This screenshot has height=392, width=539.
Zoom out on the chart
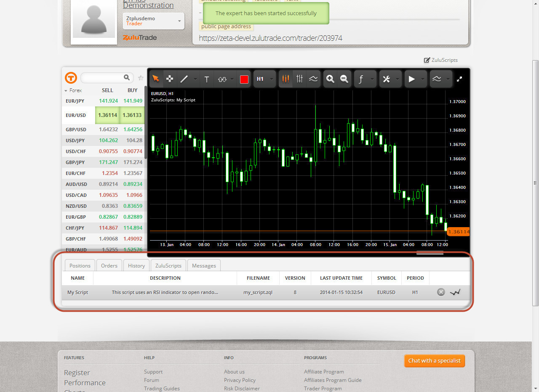(344, 79)
